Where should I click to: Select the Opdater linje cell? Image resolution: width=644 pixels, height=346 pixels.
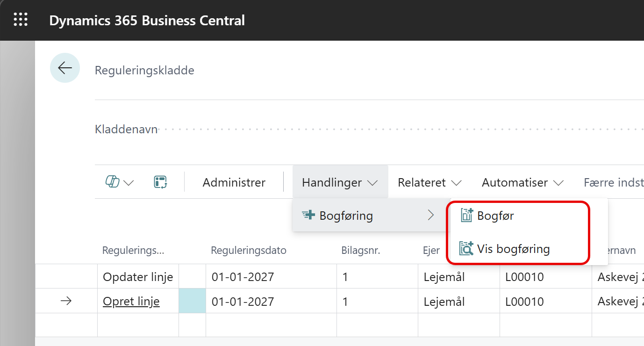click(138, 277)
